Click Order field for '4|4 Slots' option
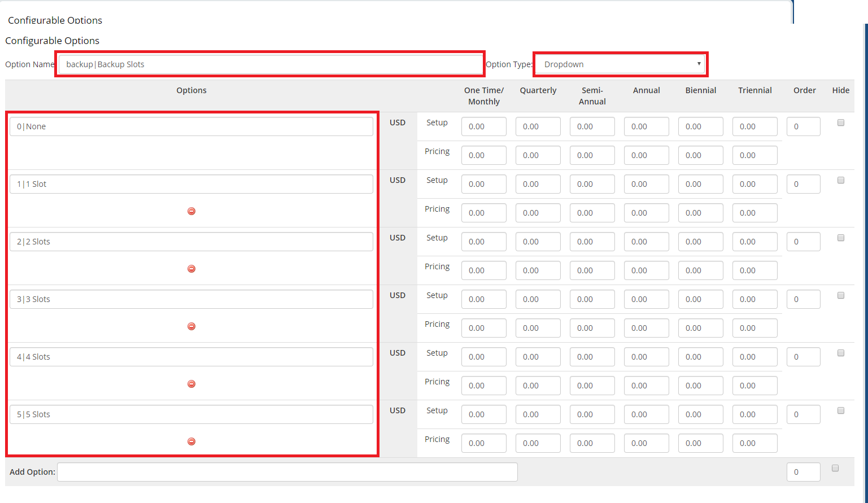868x503 pixels. 804,357
